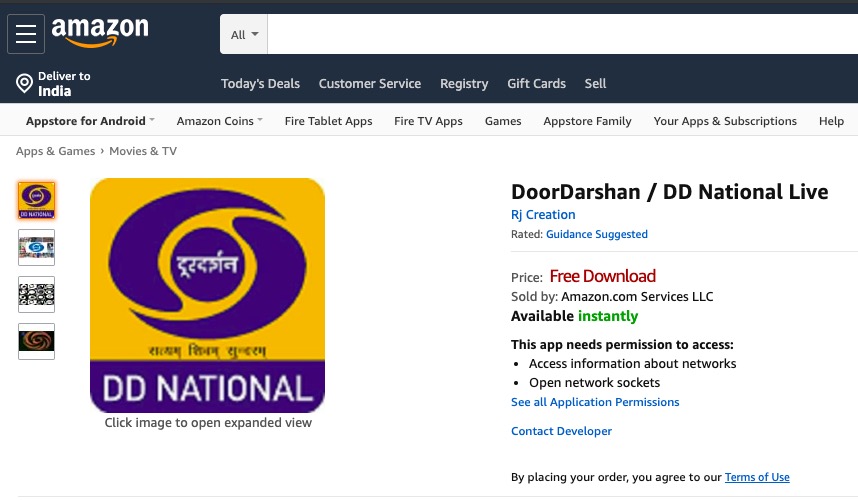Select the DD National logo thumbnail

[x=37, y=200]
